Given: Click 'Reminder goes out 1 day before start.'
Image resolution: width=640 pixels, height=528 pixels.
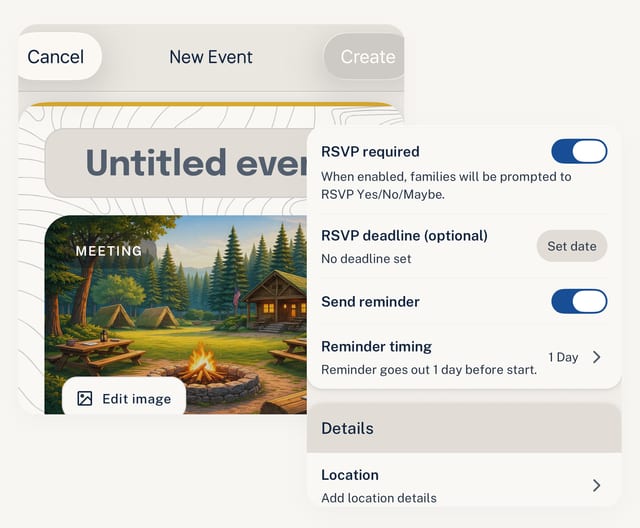Looking at the screenshot, I should click(429, 370).
